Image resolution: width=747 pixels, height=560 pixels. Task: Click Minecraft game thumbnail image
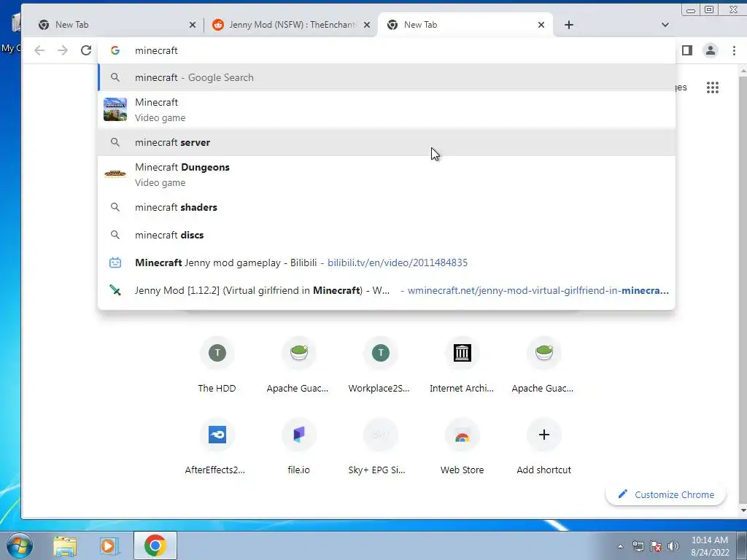tap(115, 109)
